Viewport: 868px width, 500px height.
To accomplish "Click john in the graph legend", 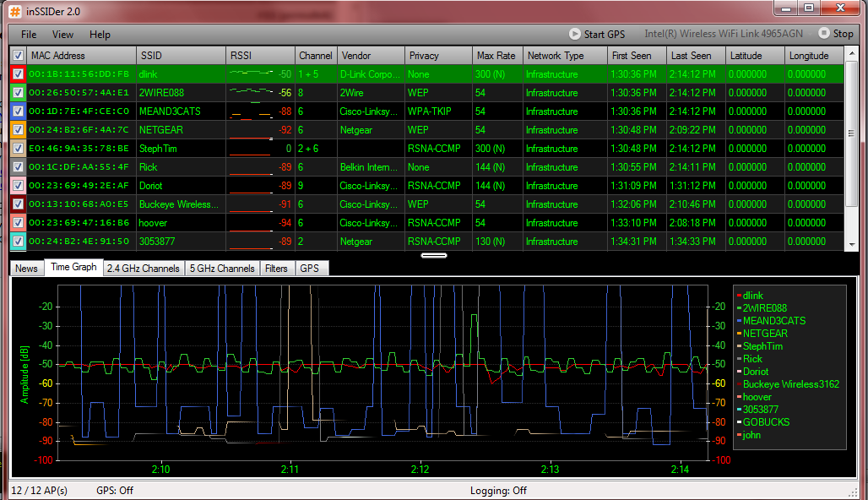I will 751,435.
